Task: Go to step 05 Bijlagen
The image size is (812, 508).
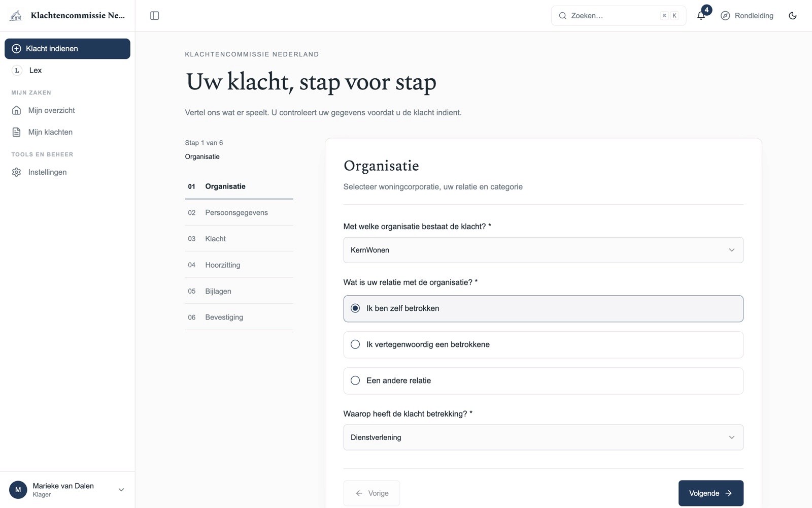Action: pyautogui.click(x=239, y=291)
